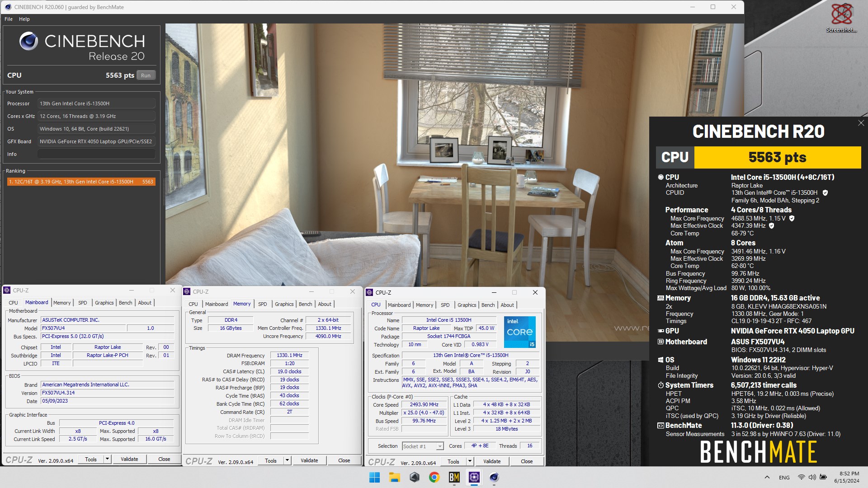This screenshot has height=488, width=868.
Task: Click the 5563 pts yellow score banner
Action: [778, 157]
